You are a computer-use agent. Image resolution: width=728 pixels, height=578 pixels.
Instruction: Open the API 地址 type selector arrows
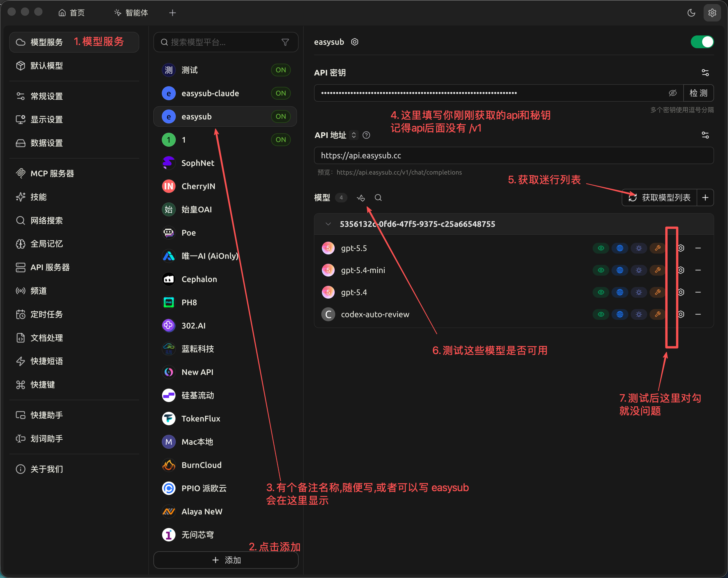pos(354,135)
